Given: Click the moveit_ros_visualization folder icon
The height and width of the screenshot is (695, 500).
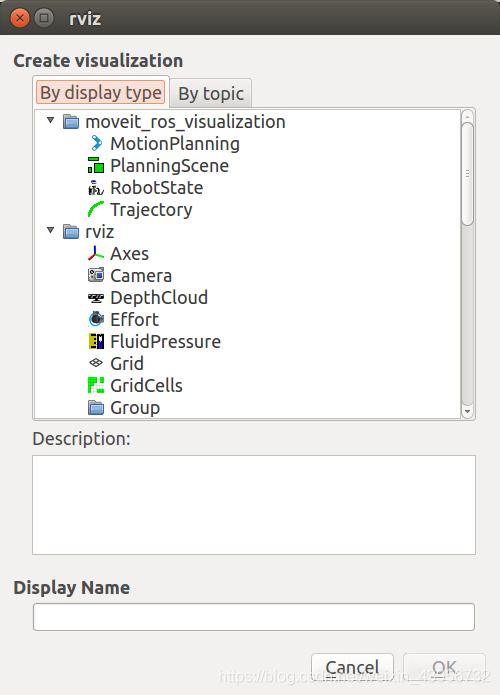Looking at the screenshot, I should 71,121.
